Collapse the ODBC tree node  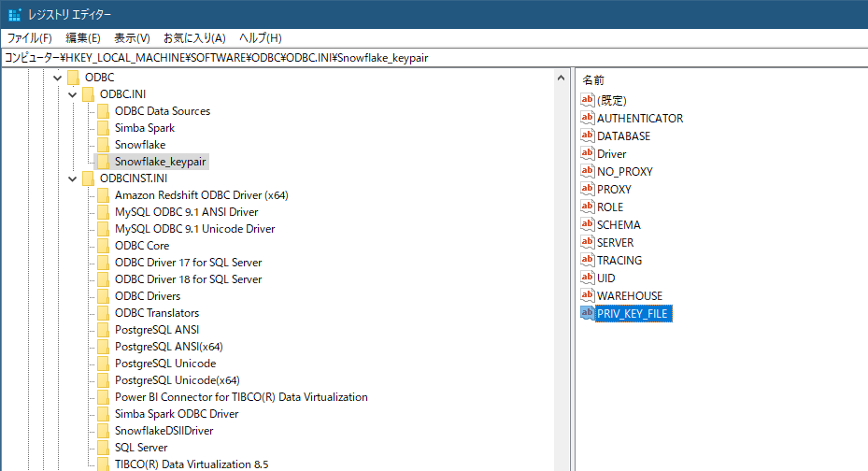[58, 78]
